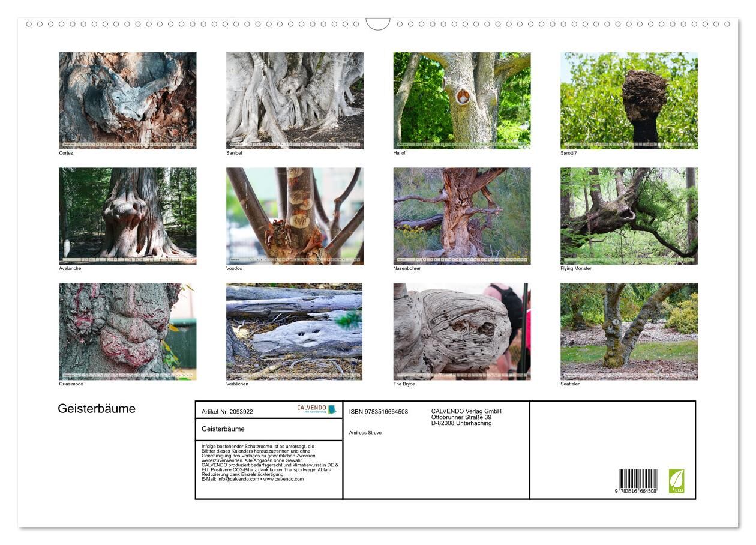Click the Seatteler mossy tree thumbnail
This screenshot has height=545, width=756.
(629, 331)
